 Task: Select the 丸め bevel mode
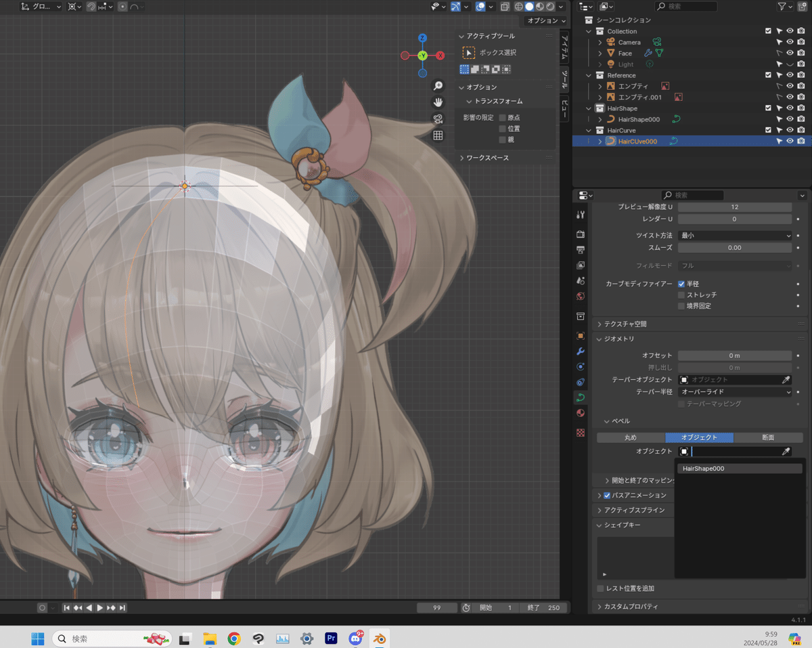pyautogui.click(x=631, y=437)
